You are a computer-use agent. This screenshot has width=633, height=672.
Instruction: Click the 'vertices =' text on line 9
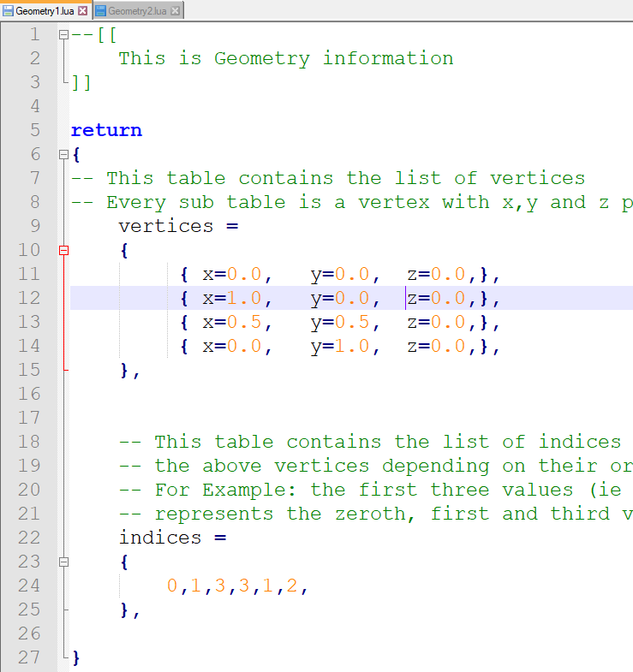pos(178,226)
